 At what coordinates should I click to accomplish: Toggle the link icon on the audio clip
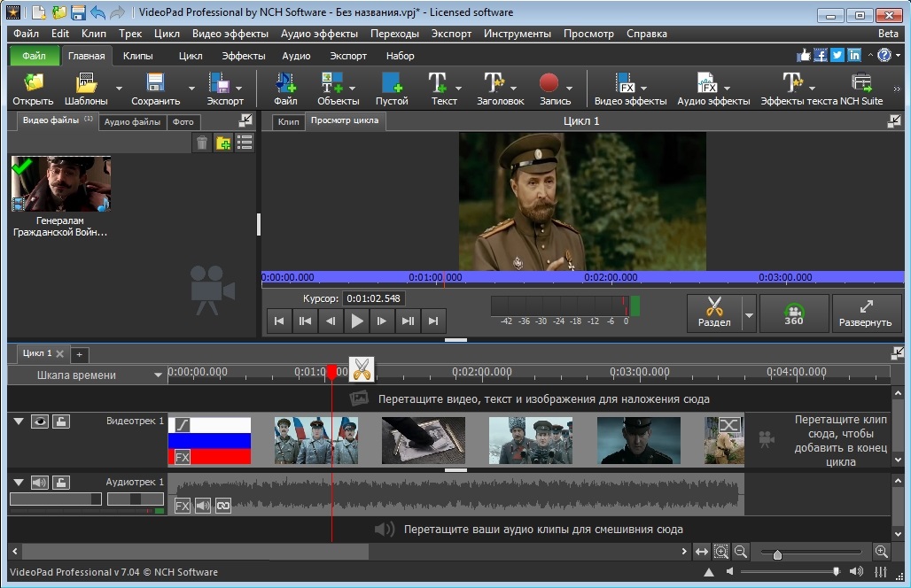[223, 506]
